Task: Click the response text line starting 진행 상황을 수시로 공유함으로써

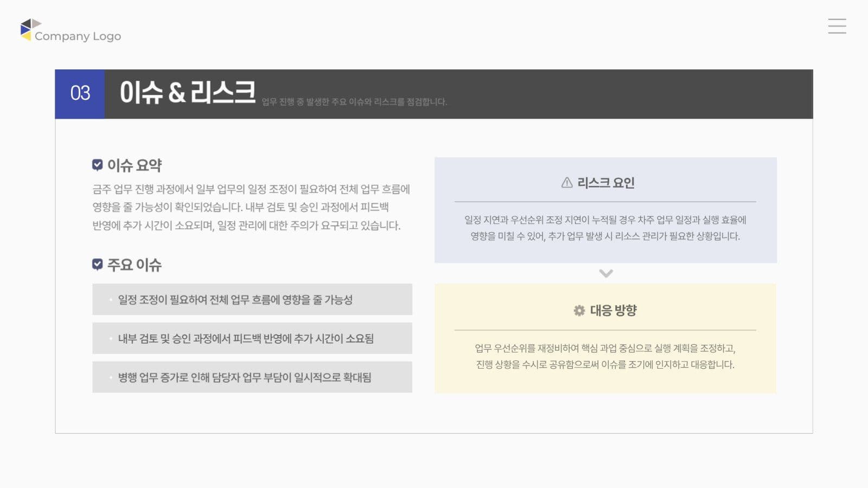Action: pyautogui.click(x=605, y=364)
